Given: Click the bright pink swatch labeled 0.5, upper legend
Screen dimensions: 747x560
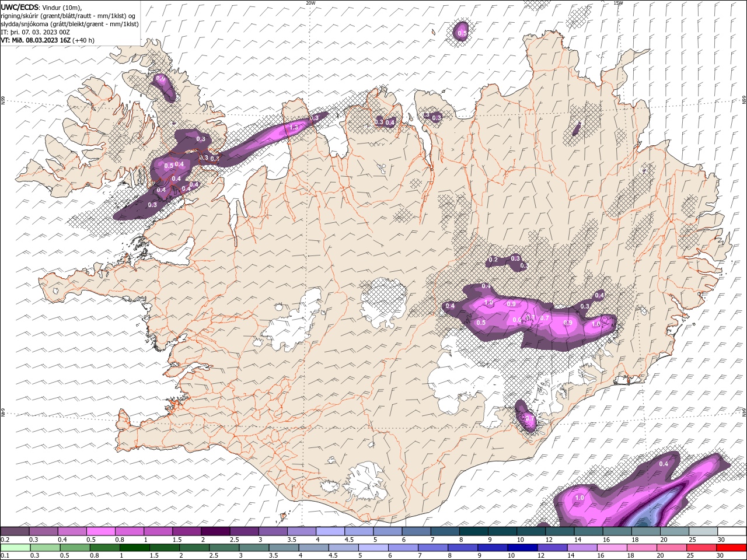Looking at the screenshot, I should click(100, 531).
